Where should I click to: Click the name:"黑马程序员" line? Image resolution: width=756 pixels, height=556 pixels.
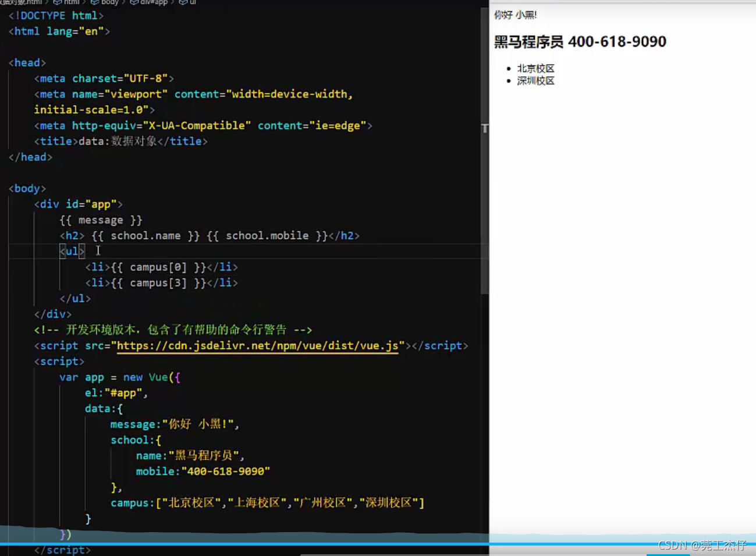coord(190,456)
